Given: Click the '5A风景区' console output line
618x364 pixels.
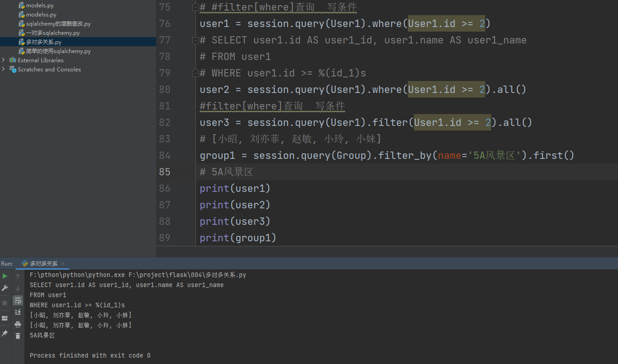Looking at the screenshot, I should [42, 335].
